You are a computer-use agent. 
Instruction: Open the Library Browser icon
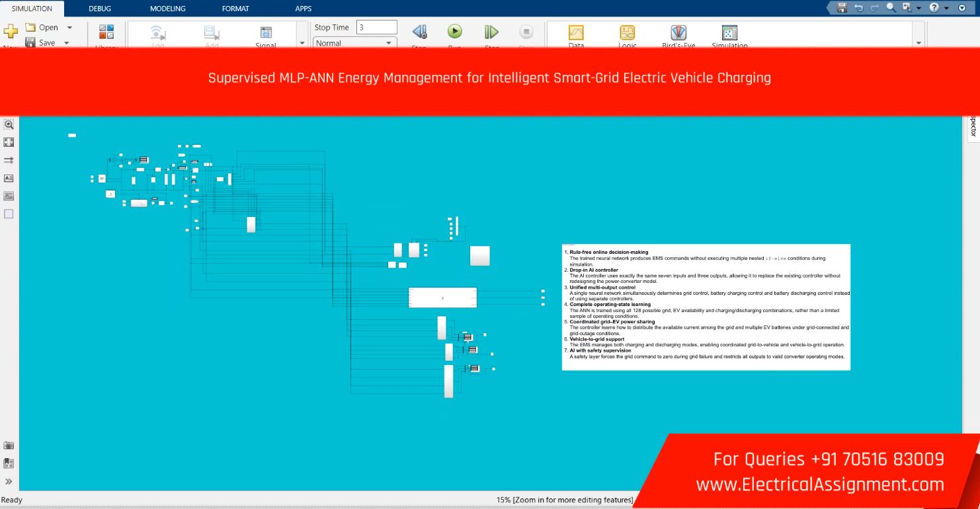tap(106, 32)
